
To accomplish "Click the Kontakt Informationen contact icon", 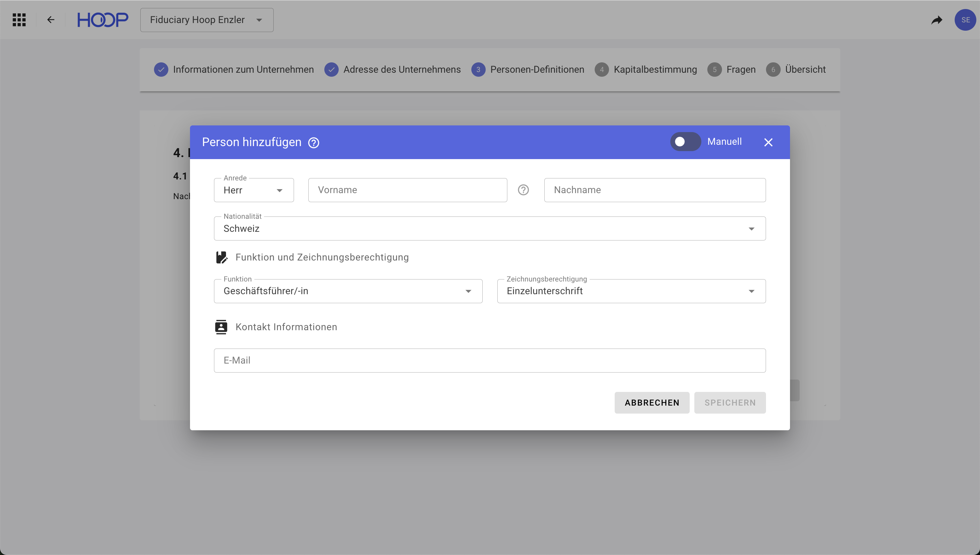I will point(221,327).
